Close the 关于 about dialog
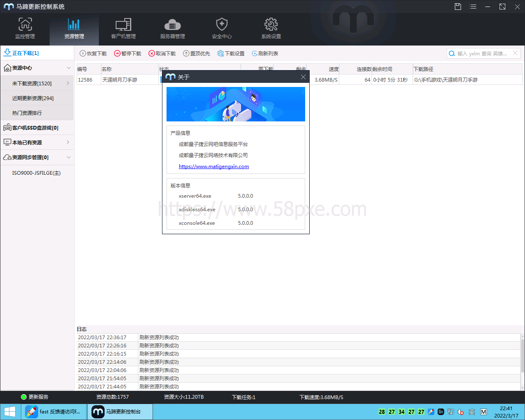The width and height of the screenshot is (525, 420). coord(303,77)
